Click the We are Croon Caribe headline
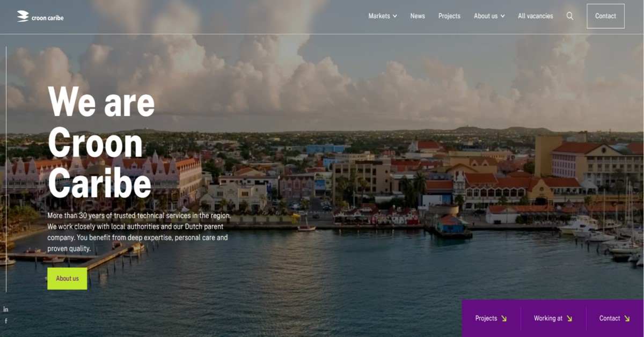 click(x=101, y=142)
